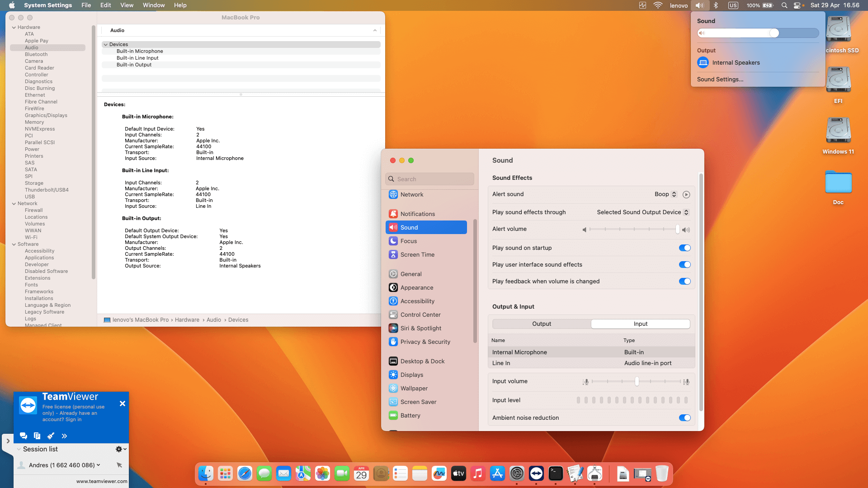
Task: Open Notifications in System Settings sidebar
Action: pyautogui.click(x=426, y=214)
